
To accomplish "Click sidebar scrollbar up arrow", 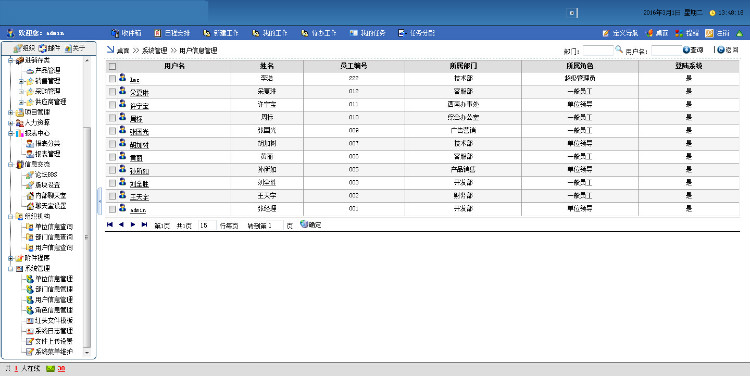I will click(87, 61).
